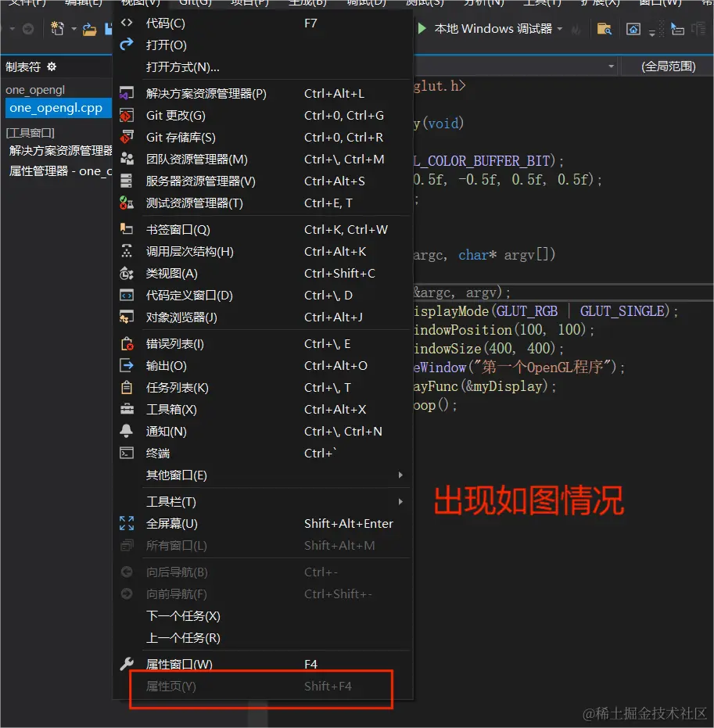The image size is (714, 728).
Task: Click the Call Hierarchy (调用层次结构) icon
Action: (126, 251)
